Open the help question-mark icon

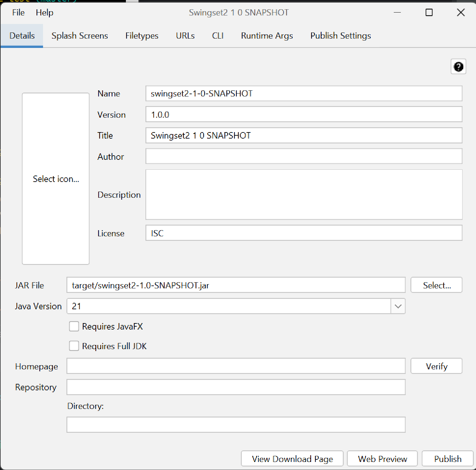click(458, 67)
